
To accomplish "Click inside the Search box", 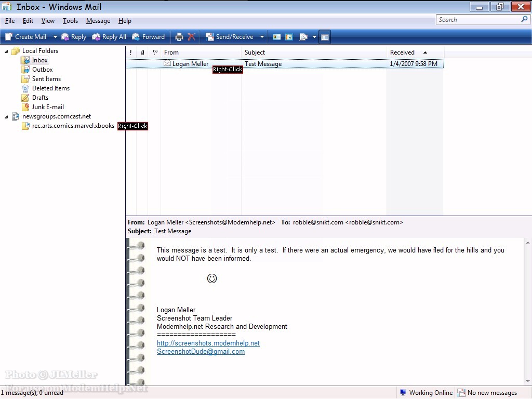I will [x=478, y=20].
